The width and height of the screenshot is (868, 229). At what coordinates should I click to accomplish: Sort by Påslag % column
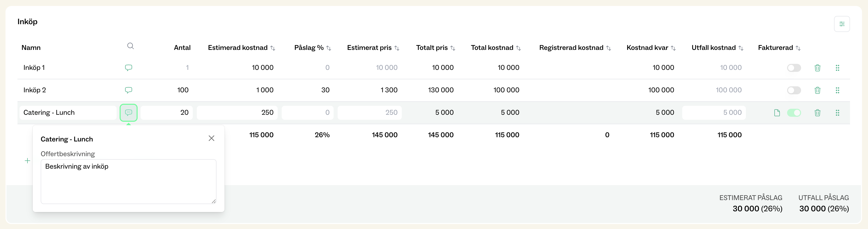(x=329, y=48)
